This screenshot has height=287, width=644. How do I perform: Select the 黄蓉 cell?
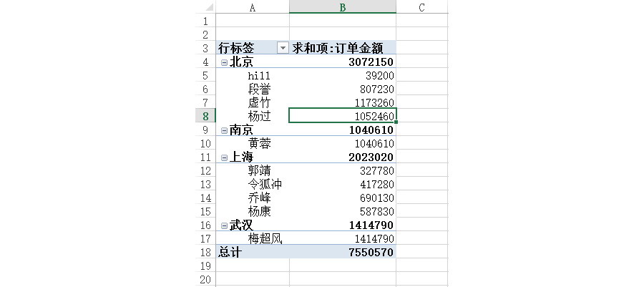point(252,144)
